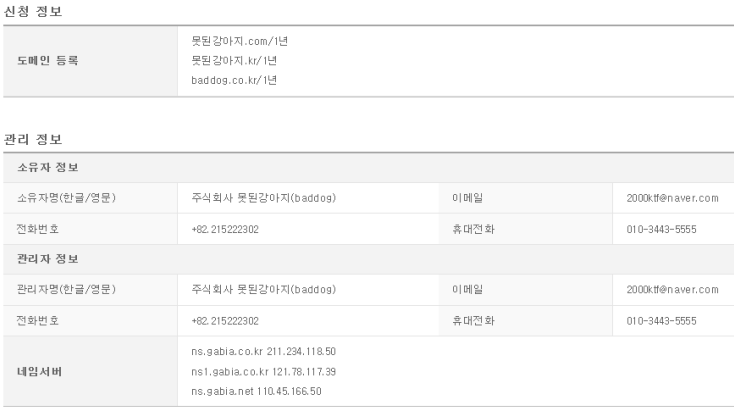The height and width of the screenshot is (407, 734).
Task: Click the administrator email 2000ktf@naver.com
Action: (672, 289)
